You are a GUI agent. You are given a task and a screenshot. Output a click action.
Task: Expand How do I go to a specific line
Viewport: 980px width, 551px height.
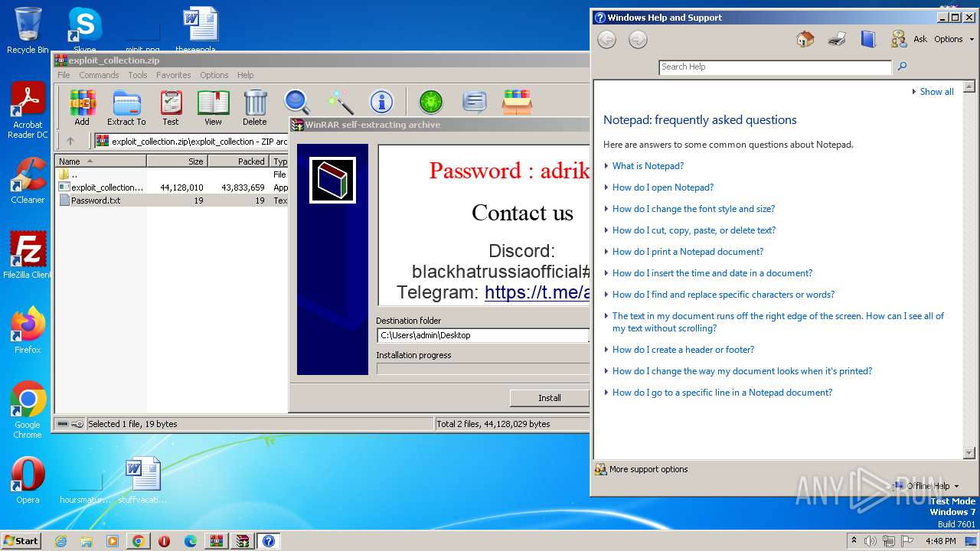(722, 393)
